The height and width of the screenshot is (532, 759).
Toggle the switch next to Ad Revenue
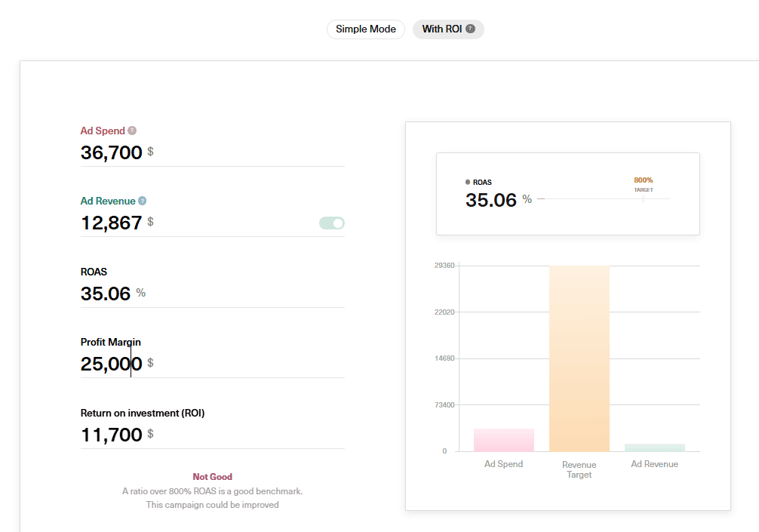point(331,223)
